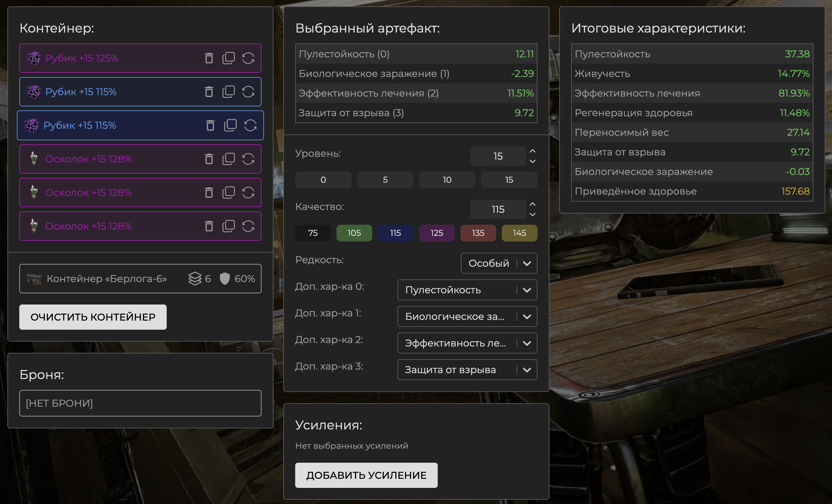The height and width of the screenshot is (504, 832).
Task: Duplicate the first Рубик +15 115% artifact
Action: point(229,92)
